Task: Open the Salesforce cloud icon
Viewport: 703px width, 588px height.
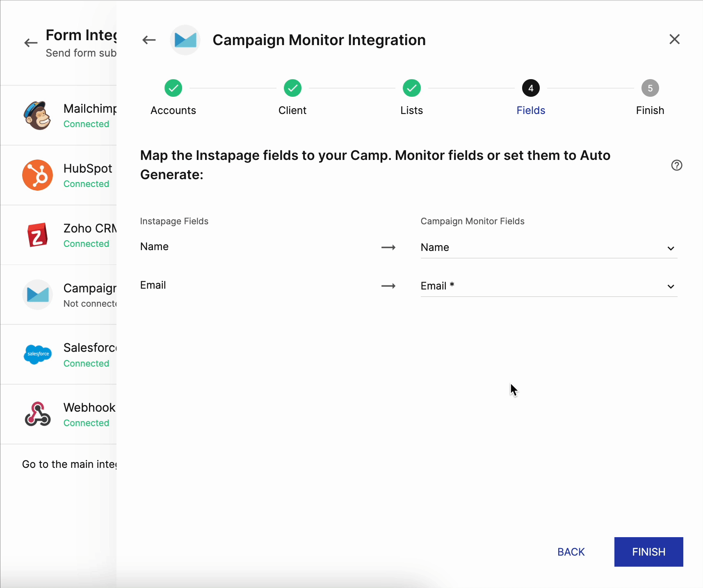Action: [37, 354]
